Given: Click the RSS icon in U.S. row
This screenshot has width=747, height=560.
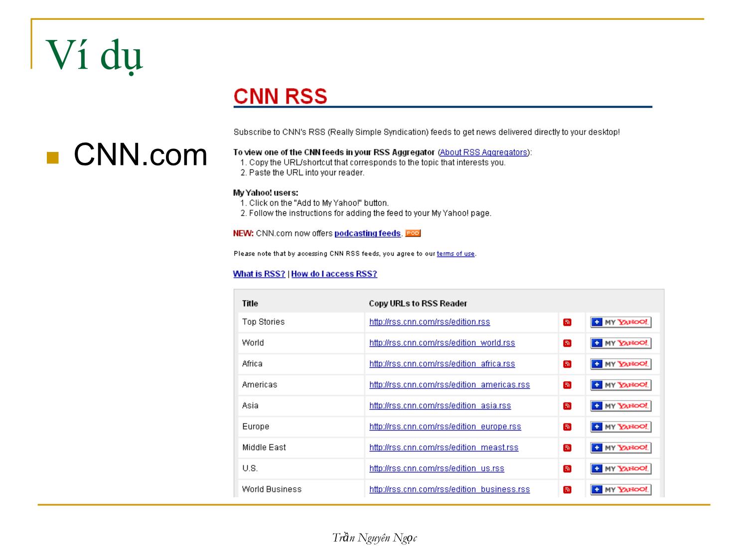Looking at the screenshot, I should tap(567, 469).
